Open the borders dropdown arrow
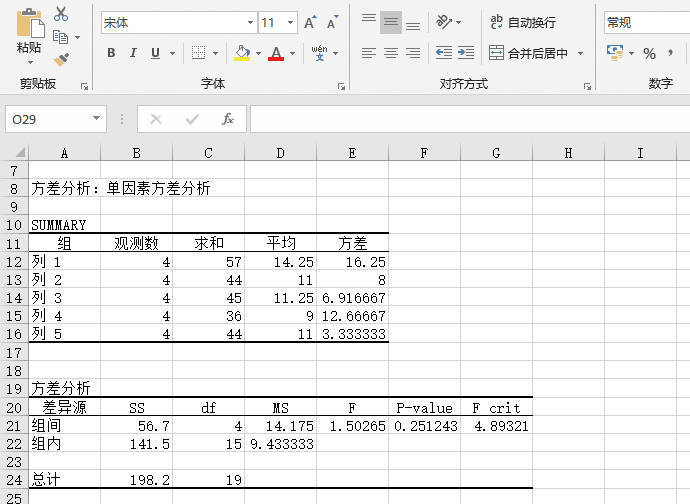This screenshot has width=690, height=504. (216, 54)
